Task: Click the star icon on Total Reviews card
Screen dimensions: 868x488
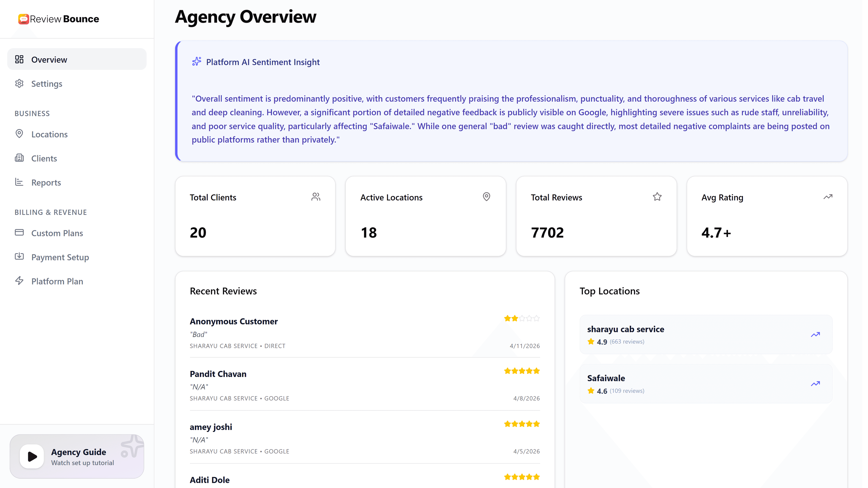Action: pyautogui.click(x=657, y=197)
